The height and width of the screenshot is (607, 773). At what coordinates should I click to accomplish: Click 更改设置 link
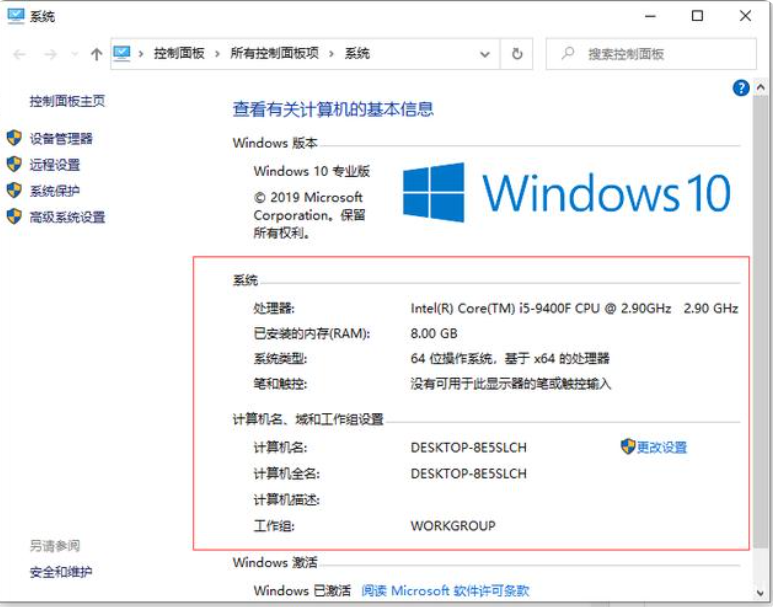tap(662, 447)
